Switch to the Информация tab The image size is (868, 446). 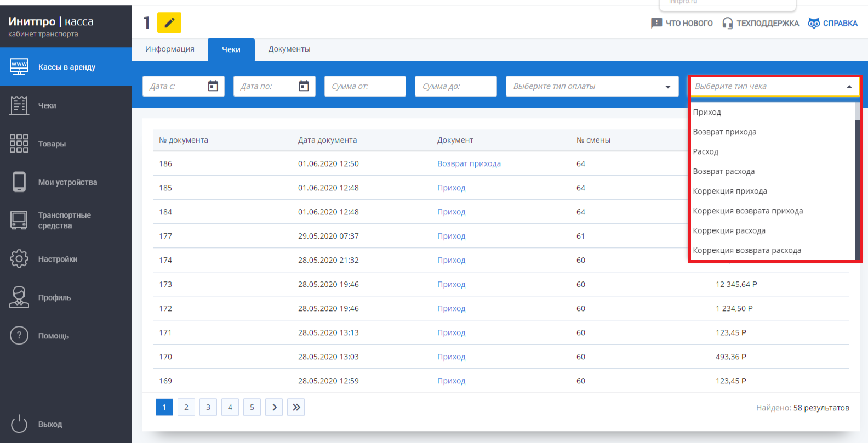coord(170,49)
